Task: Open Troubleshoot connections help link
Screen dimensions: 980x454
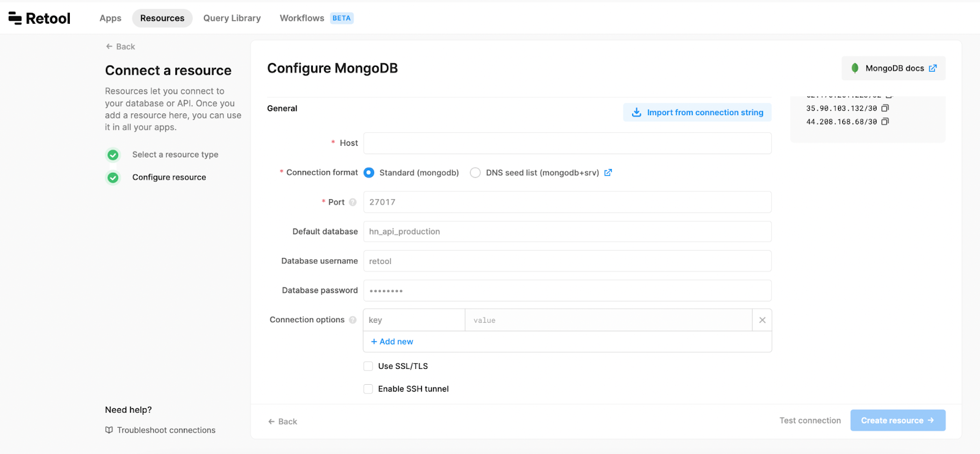Action: tap(160, 430)
